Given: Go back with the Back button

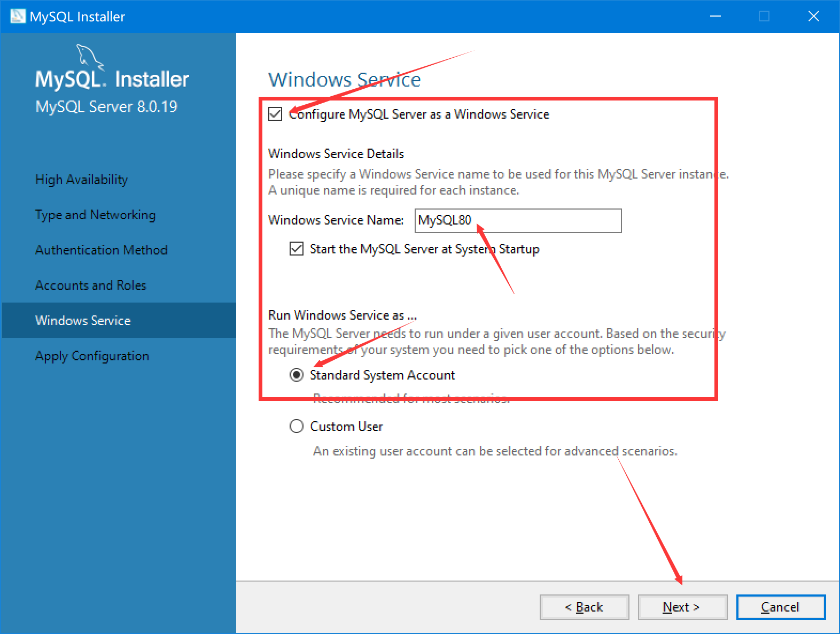Looking at the screenshot, I should (x=584, y=607).
